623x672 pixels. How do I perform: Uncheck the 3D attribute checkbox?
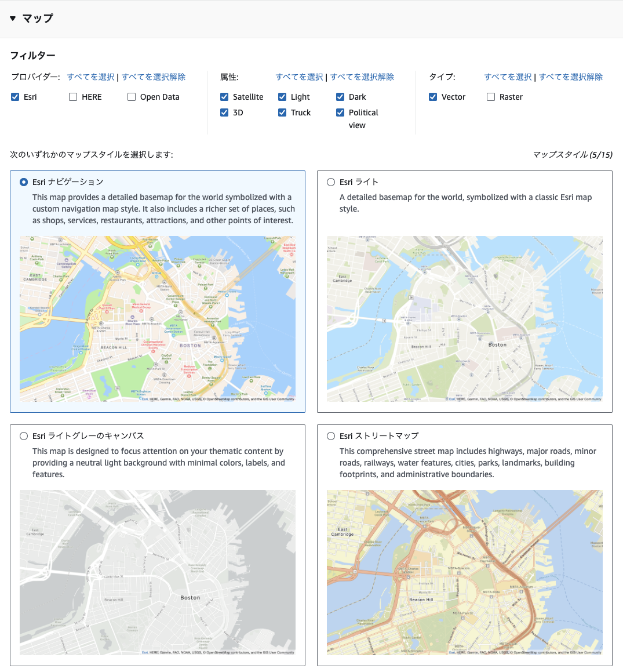click(224, 112)
